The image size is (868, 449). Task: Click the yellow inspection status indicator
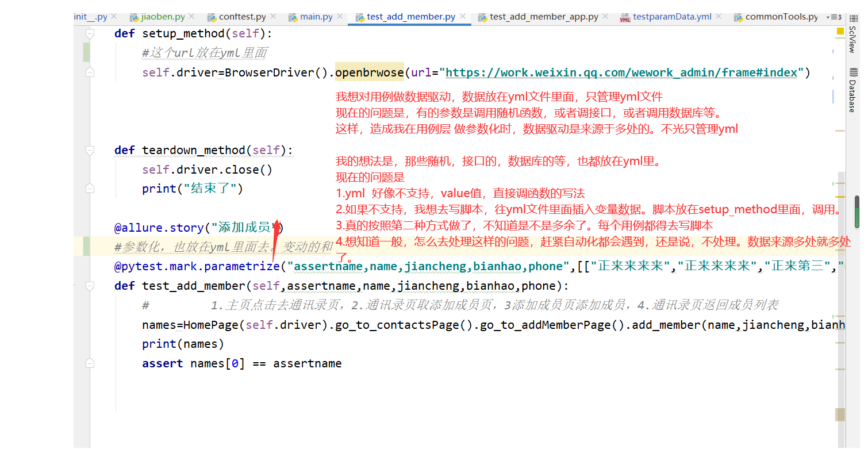pyautogui.click(x=840, y=30)
